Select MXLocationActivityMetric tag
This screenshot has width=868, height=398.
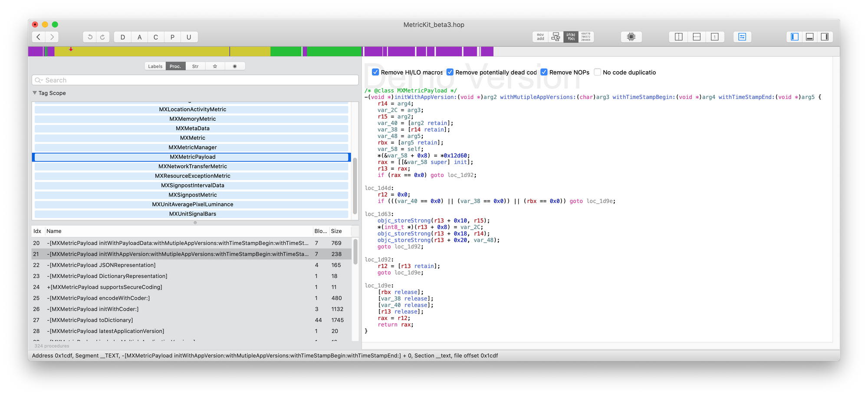pyautogui.click(x=191, y=109)
